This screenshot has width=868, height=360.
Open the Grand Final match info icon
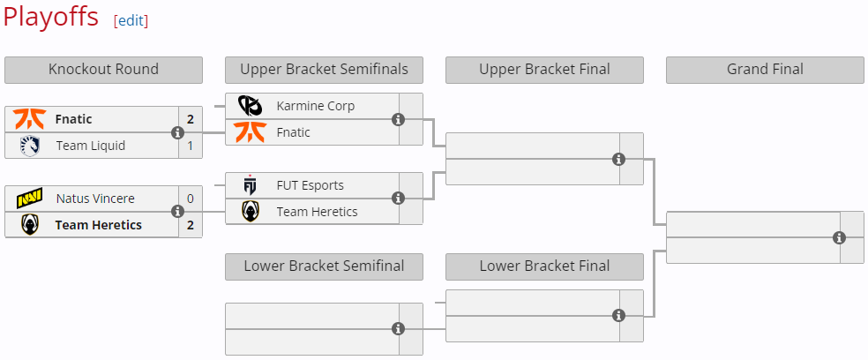(839, 237)
